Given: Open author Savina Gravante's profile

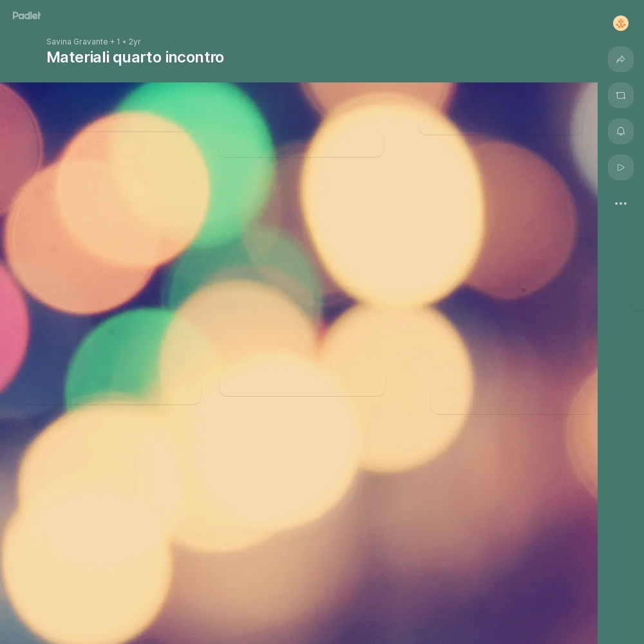Looking at the screenshot, I should point(77,42).
